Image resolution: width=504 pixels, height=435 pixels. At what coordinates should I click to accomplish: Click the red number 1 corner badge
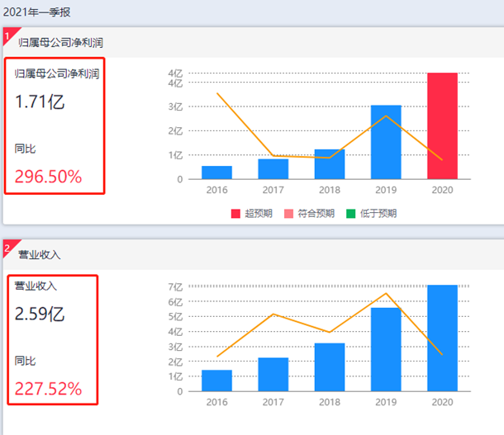7,35
